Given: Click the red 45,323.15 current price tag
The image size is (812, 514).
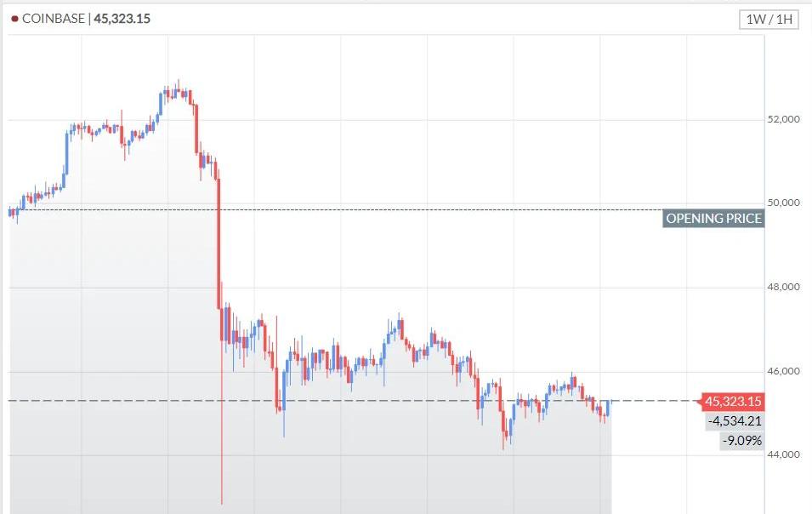Looking at the screenshot, I should 731,402.
